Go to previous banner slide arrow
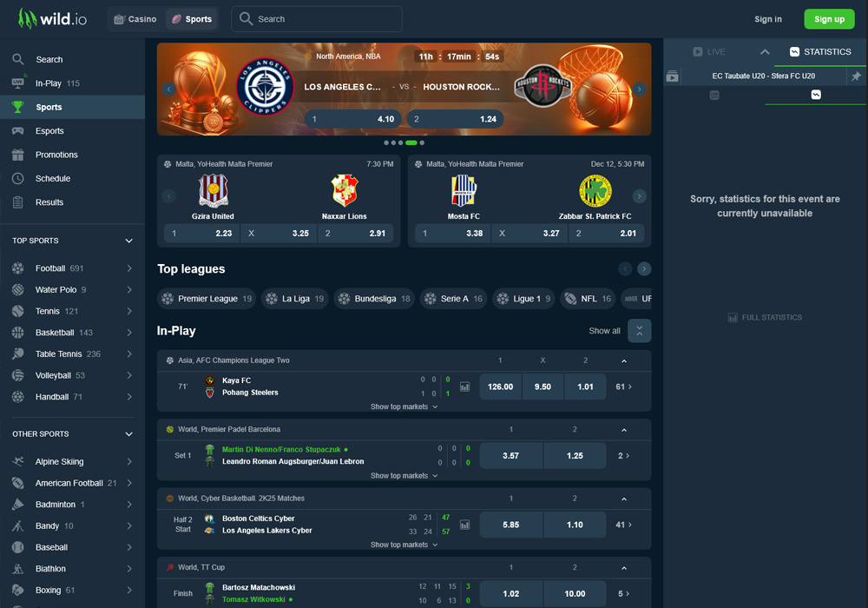This screenshot has height=608, width=868. click(169, 89)
